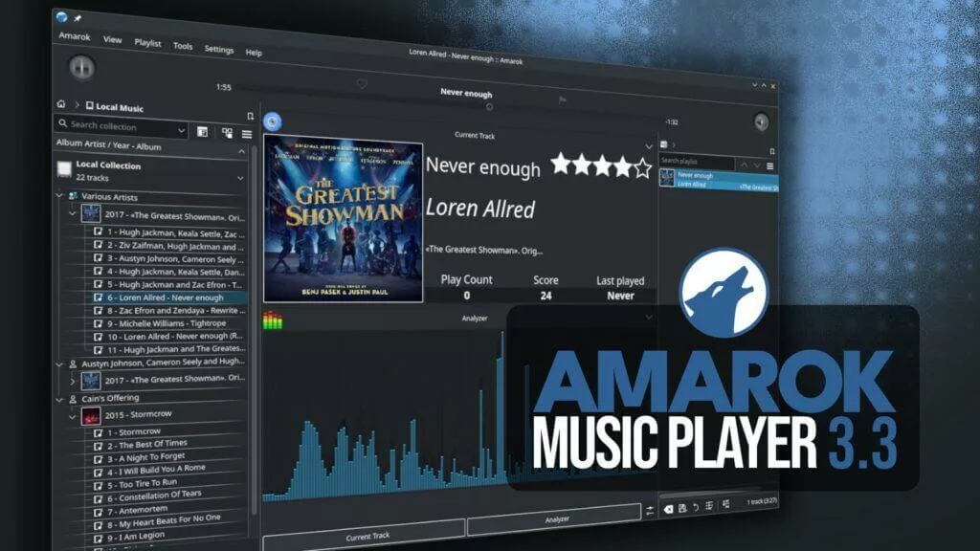Open the playlist search options hamburger menu
Screen dimensions: 980x551
[x=770, y=166]
